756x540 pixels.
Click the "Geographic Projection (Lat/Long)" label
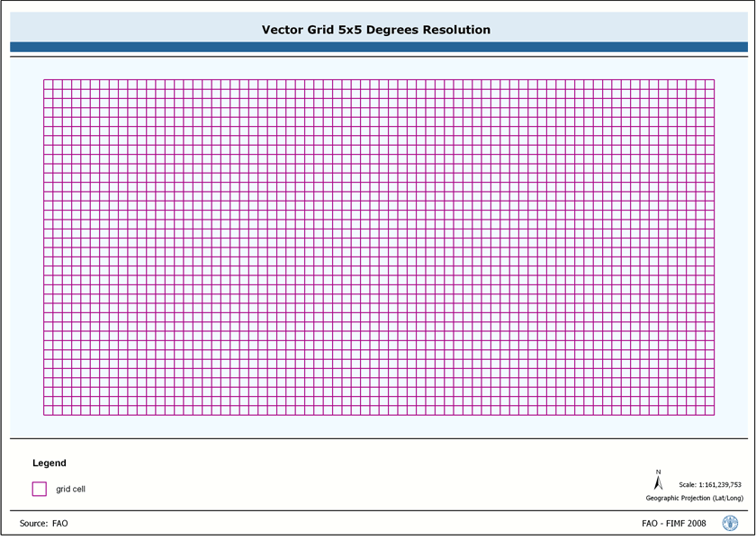point(694,498)
